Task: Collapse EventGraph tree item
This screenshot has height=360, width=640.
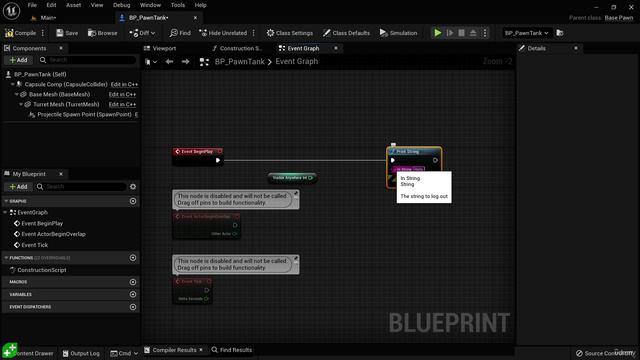Action: tap(5, 212)
